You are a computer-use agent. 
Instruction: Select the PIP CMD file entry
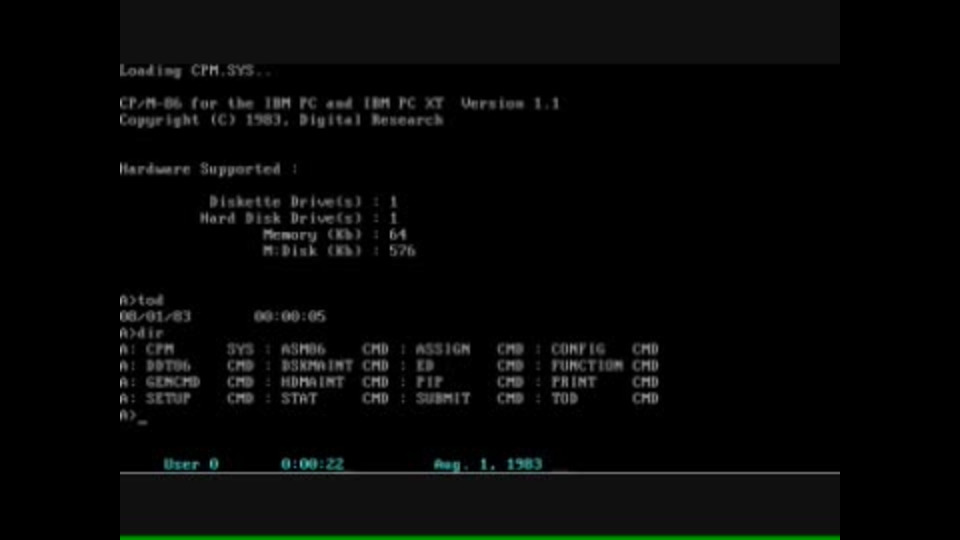[470, 382]
